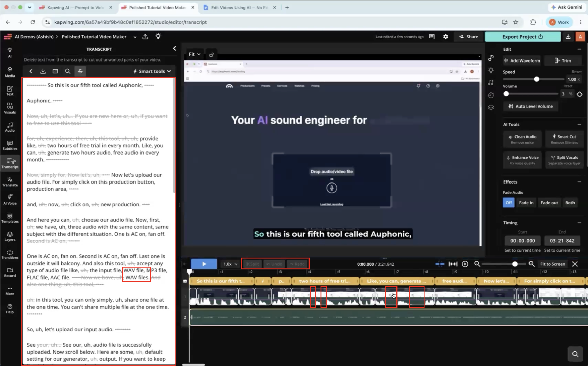Click the lightbulb icon in top header

tap(158, 36)
